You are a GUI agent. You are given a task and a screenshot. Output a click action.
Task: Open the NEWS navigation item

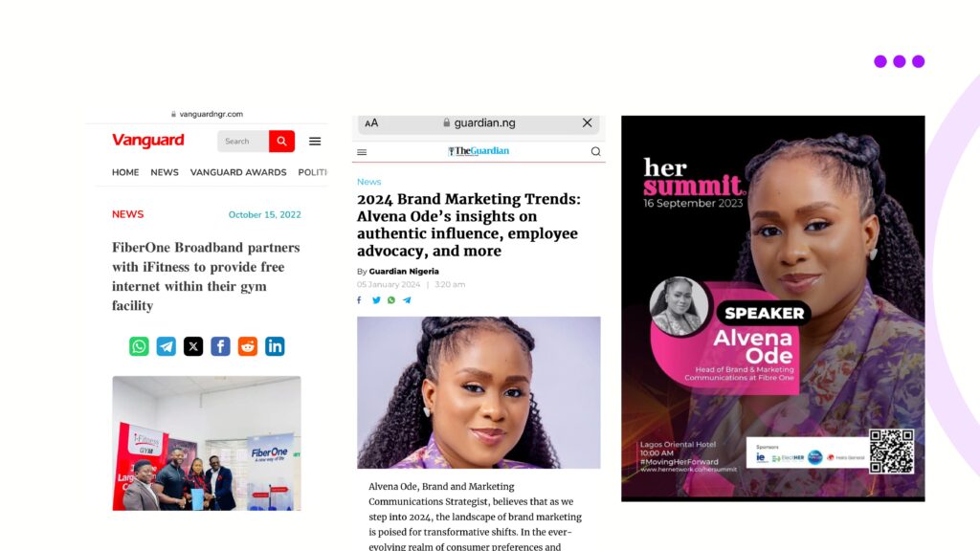pos(165,172)
